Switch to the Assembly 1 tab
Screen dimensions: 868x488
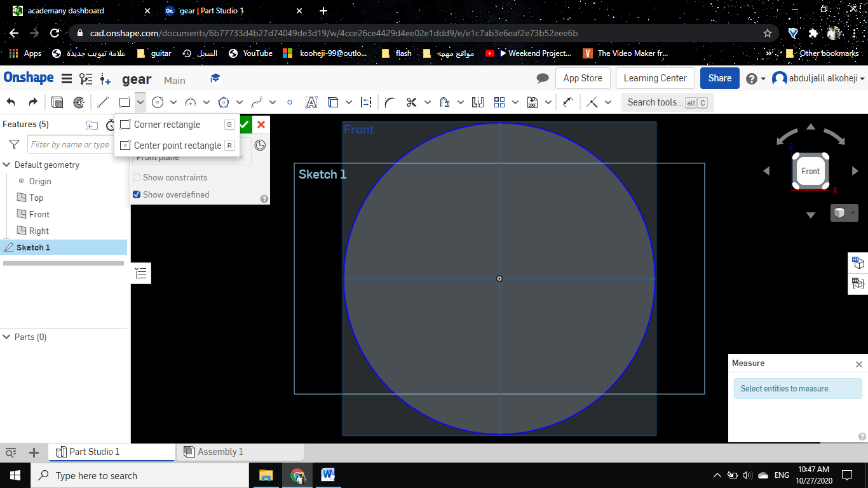coord(240,452)
